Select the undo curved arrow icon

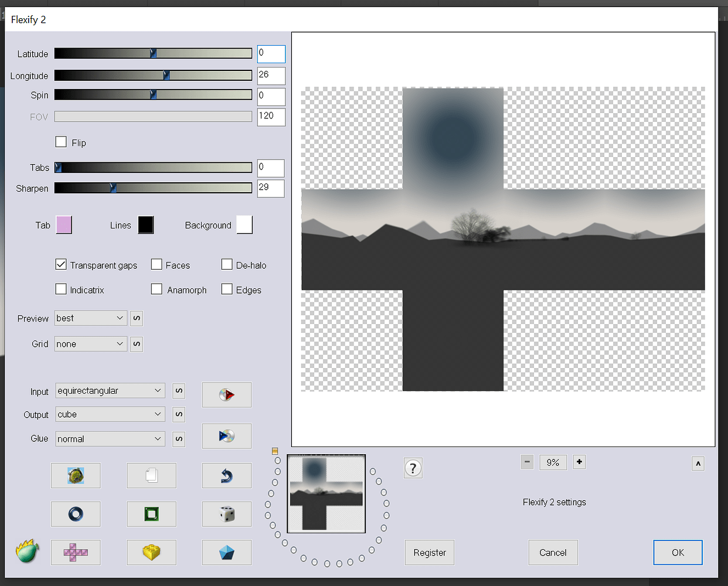[x=227, y=475]
